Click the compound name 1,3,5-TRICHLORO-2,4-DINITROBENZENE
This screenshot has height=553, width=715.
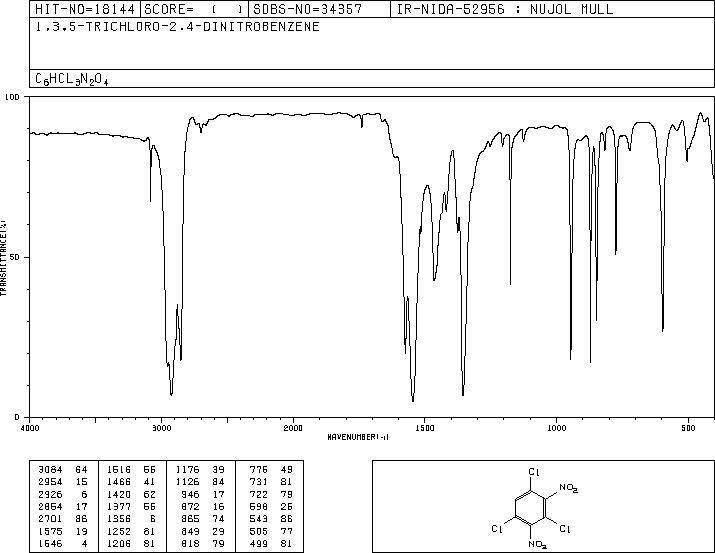click(177, 27)
